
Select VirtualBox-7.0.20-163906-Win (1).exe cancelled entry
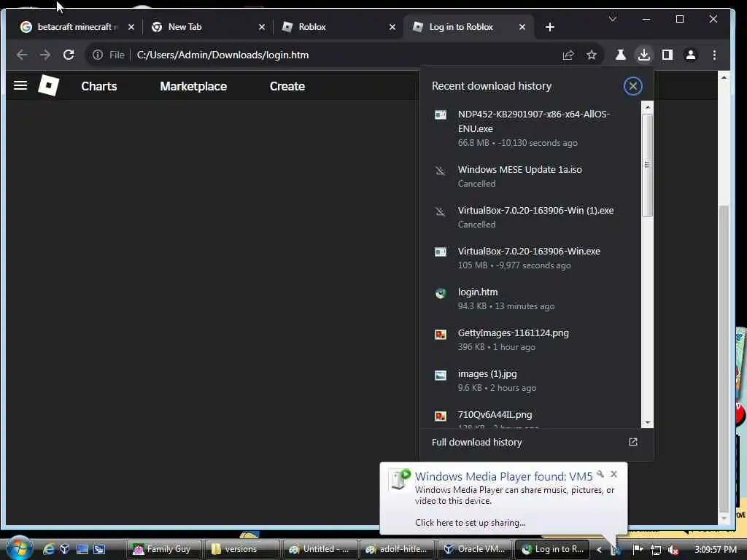pyautogui.click(x=530, y=217)
